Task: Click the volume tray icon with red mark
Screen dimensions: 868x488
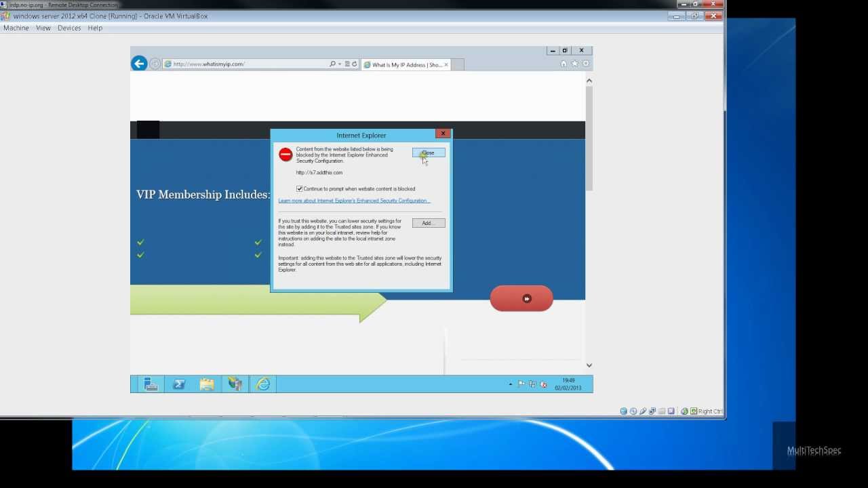Action: (x=543, y=384)
